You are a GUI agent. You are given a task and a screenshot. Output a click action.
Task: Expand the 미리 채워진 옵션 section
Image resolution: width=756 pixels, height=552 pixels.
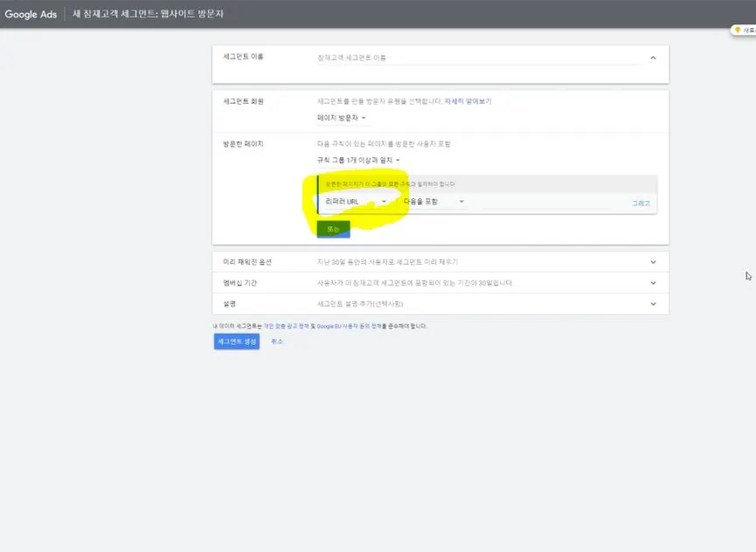pos(653,261)
